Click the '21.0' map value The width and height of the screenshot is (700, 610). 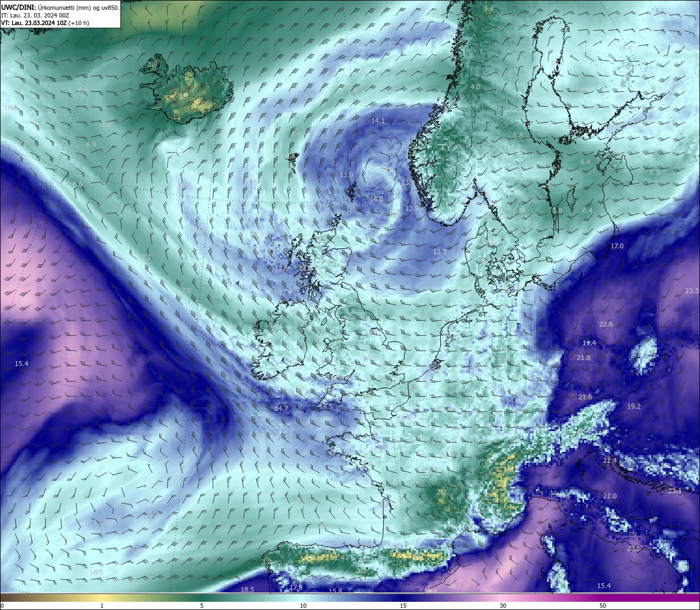(610, 496)
